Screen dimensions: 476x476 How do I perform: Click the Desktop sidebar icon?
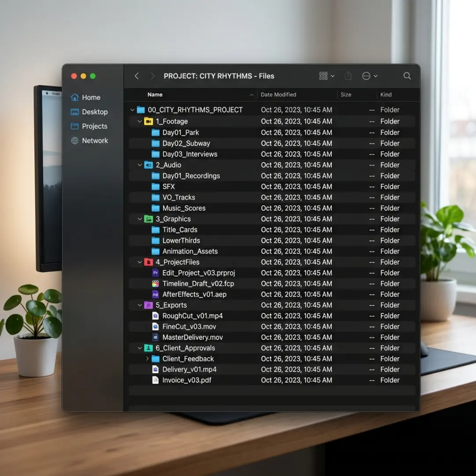tap(74, 112)
